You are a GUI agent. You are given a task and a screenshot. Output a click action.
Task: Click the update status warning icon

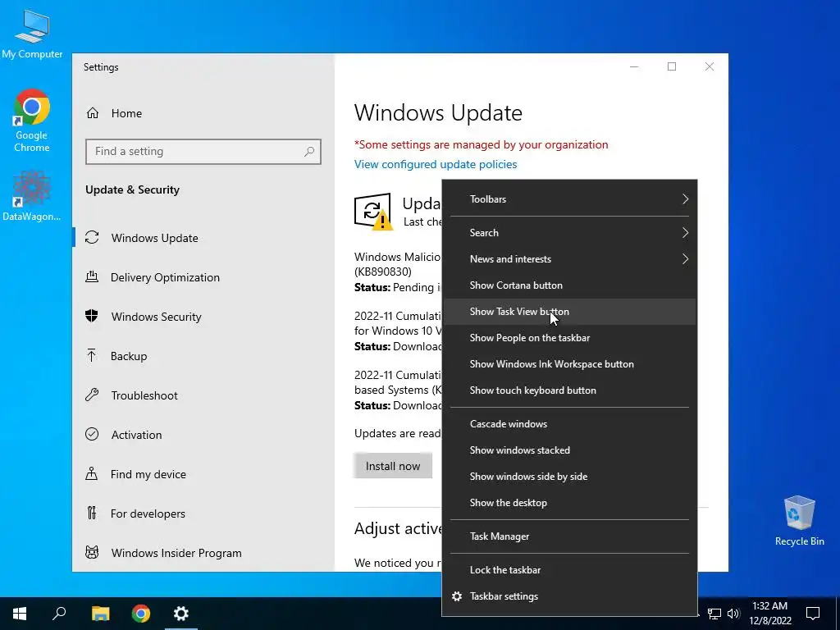(373, 212)
